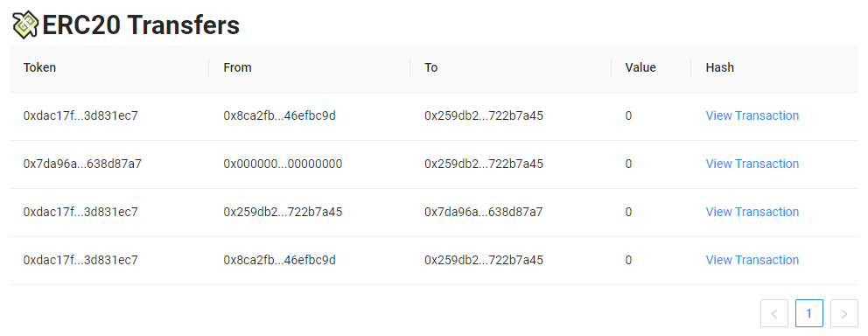868x336 pixels.
Task: Click the To column header
Action: click(x=431, y=67)
